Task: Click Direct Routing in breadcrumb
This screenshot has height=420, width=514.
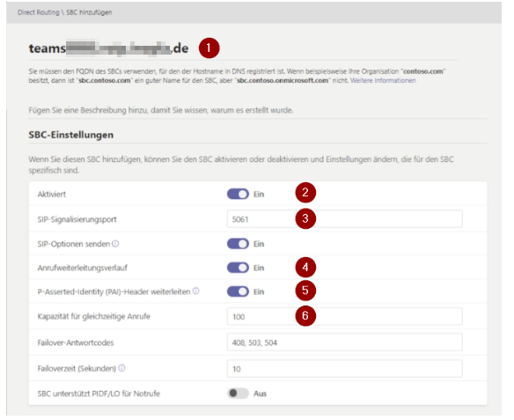Action: coord(39,12)
